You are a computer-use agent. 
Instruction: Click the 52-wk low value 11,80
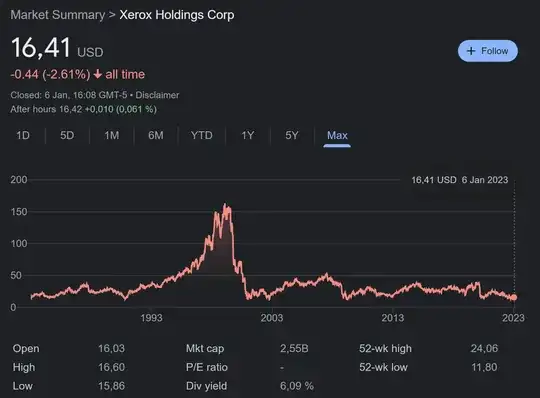pyautogui.click(x=484, y=367)
